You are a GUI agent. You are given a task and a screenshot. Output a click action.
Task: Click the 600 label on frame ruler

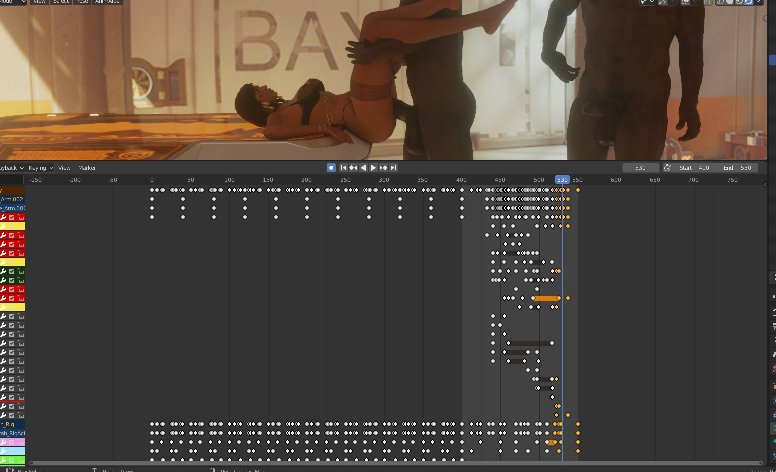point(616,180)
